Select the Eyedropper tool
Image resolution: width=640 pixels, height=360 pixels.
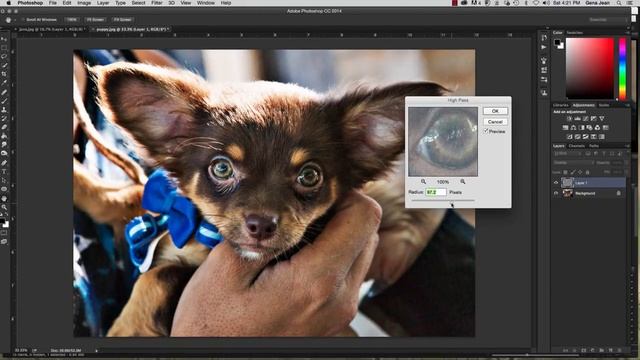pyautogui.click(x=4, y=83)
